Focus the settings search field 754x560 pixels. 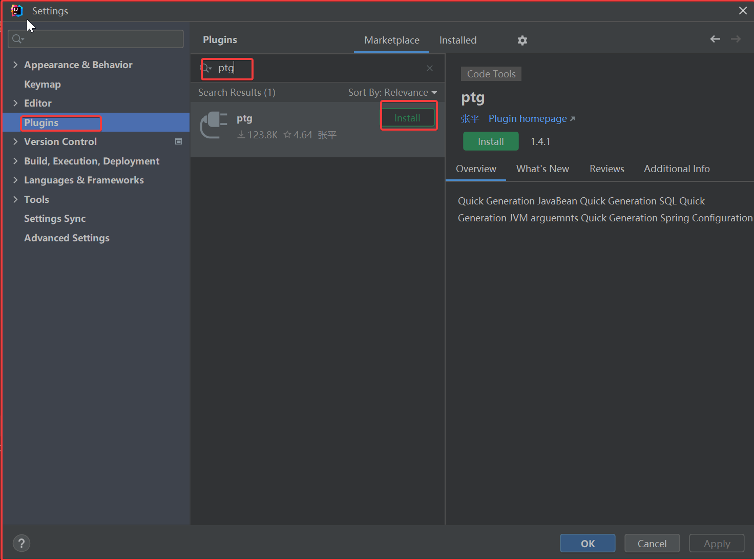[96, 39]
